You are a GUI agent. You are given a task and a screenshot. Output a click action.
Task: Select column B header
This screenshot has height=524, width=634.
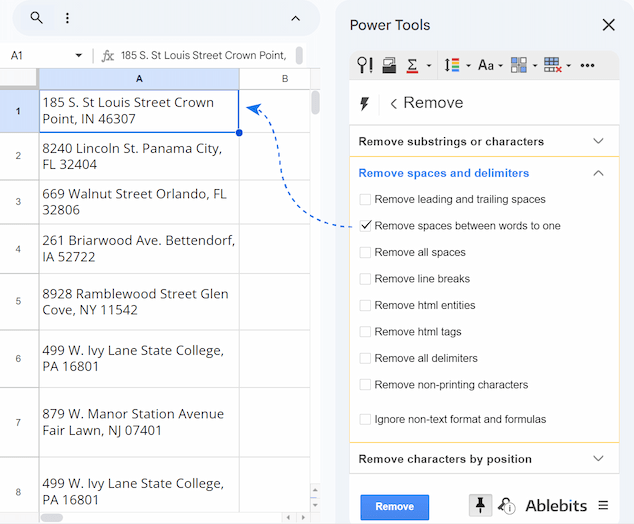tap(285, 79)
